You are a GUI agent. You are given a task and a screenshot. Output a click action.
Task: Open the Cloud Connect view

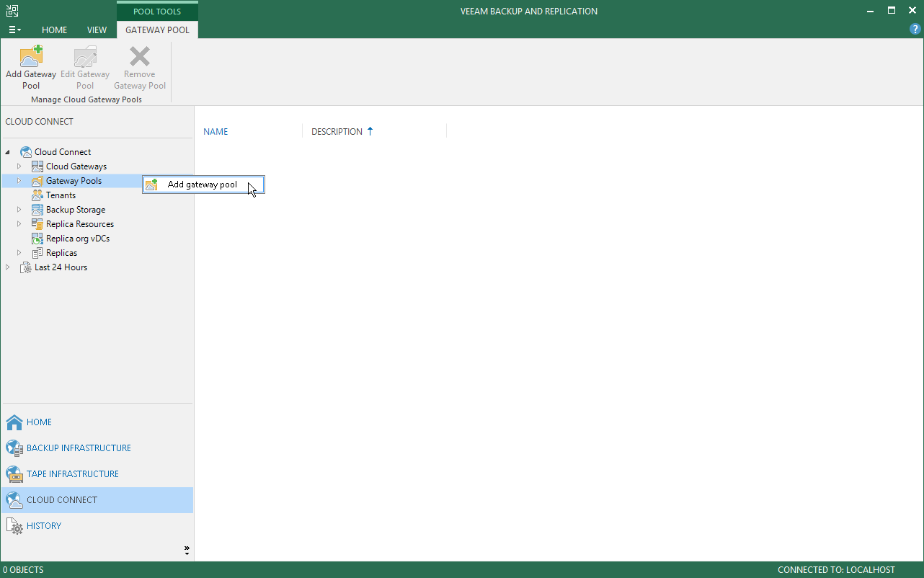click(97, 500)
